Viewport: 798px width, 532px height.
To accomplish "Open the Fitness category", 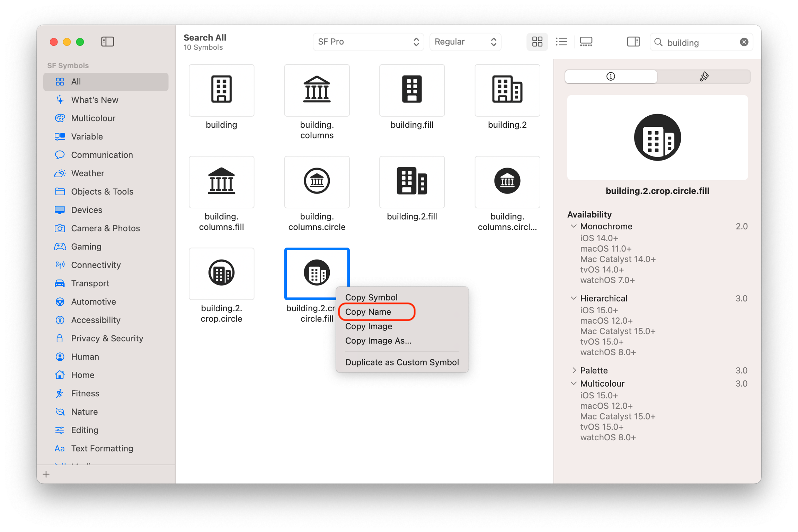I will click(106, 394).
